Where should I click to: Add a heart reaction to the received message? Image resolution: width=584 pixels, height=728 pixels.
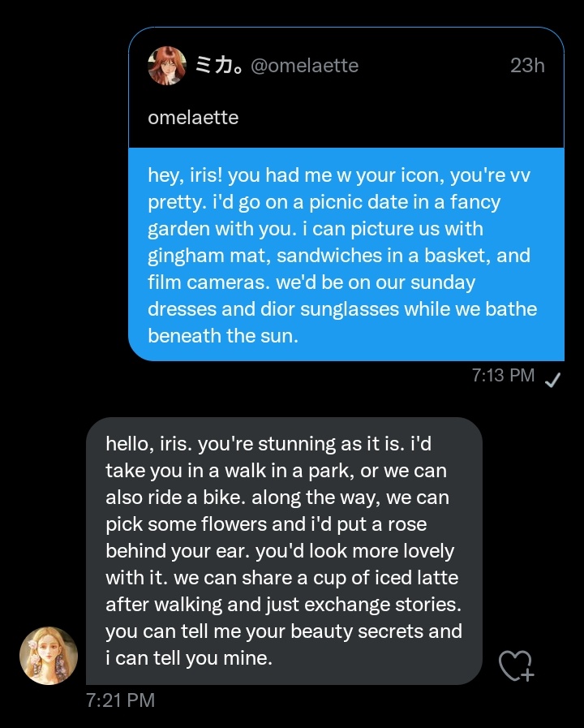tap(517, 666)
